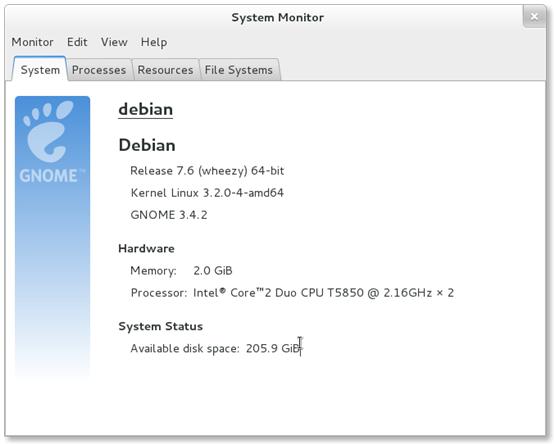Screen dimensions: 554x444
Task: Switch to the Processes tab
Action: pyautogui.click(x=99, y=70)
